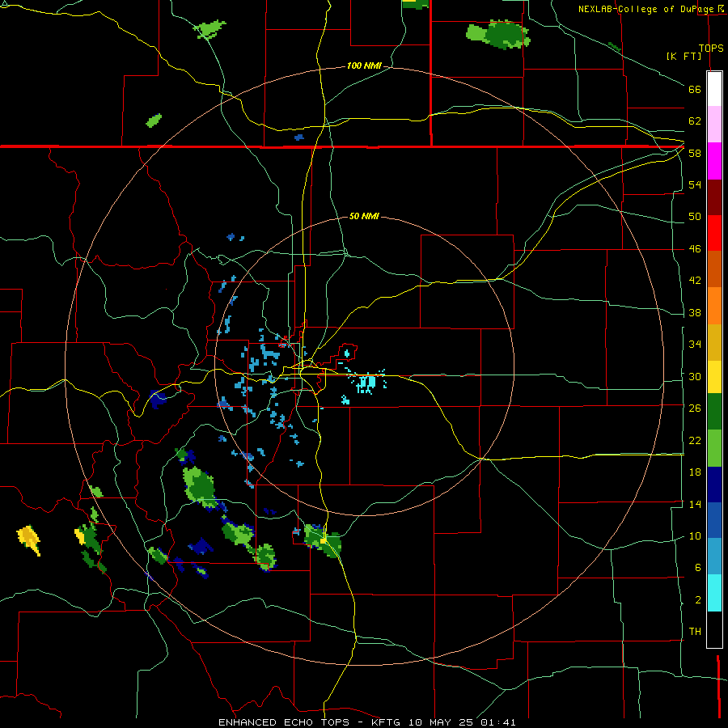
Task: Click the "KFTG" radar site identifier
Action: (x=385, y=722)
